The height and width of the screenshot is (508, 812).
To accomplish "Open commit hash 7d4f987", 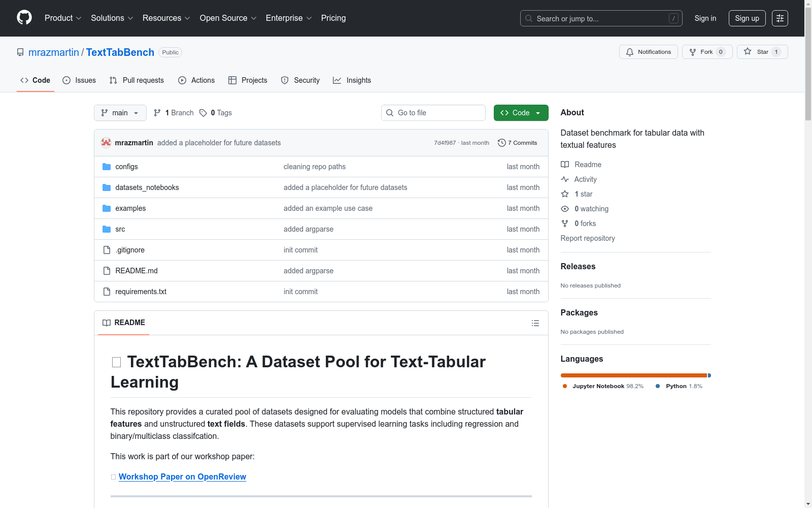I will (x=445, y=143).
